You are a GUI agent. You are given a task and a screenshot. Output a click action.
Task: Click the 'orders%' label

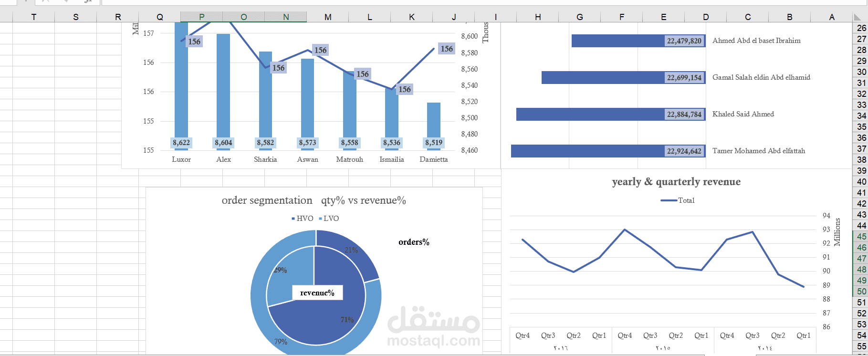coord(414,242)
